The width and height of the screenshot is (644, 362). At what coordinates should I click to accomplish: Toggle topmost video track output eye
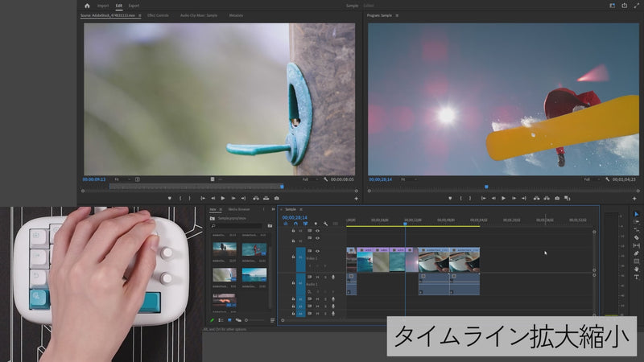pyautogui.click(x=317, y=231)
